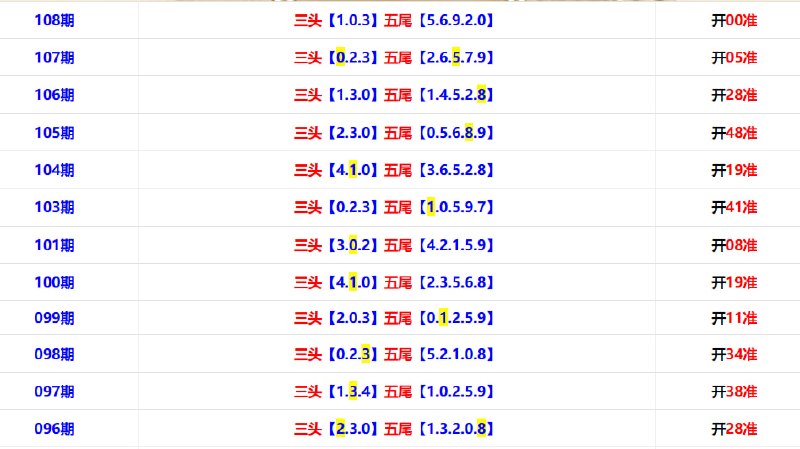The height and width of the screenshot is (449, 800).
Task: Open the 097期 row label
Action: click(54, 391)
